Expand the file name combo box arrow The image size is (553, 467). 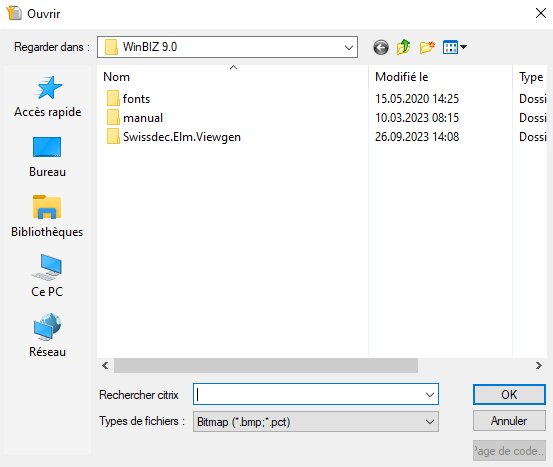[x=430, y=394]
